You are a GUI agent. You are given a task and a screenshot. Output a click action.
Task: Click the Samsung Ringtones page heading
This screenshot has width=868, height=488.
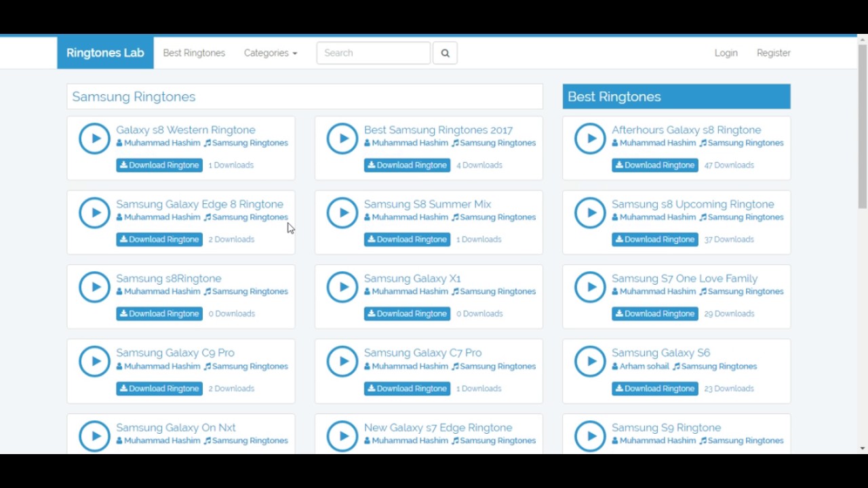[x=134, y=96]
